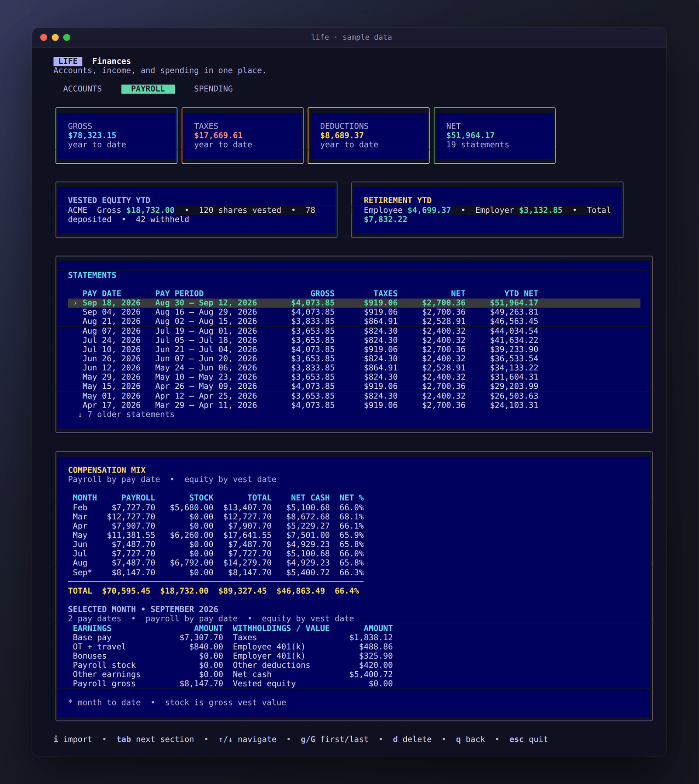Open the VESTED EQUITY YTD panel

coord(196,210)
